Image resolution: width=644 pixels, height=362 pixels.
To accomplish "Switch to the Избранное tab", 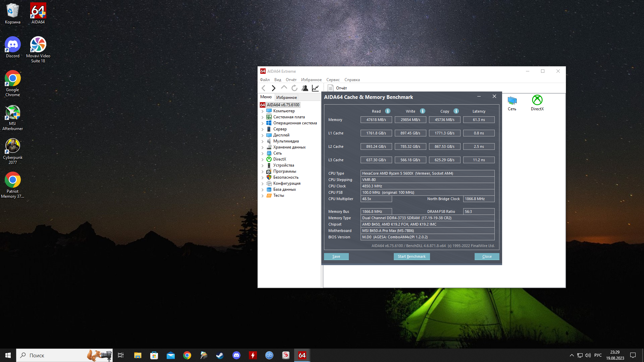I will pyautogui.click(x=286, y=98).
